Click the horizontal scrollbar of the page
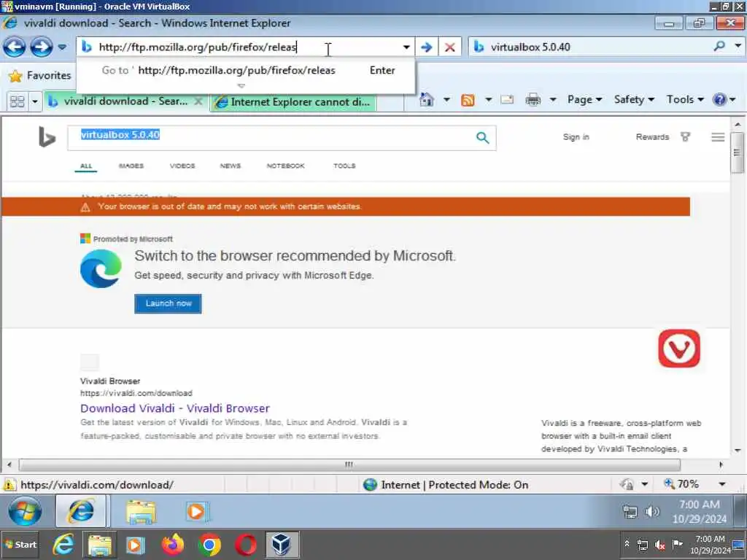747x560 pixels. point(349,464)
